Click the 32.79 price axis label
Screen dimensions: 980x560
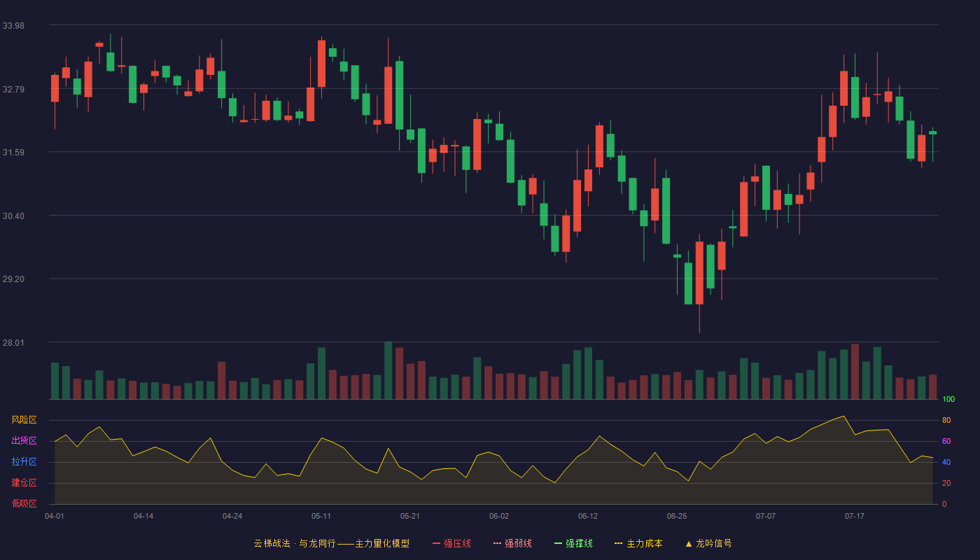pyautogui.click(x=13, y=90)
